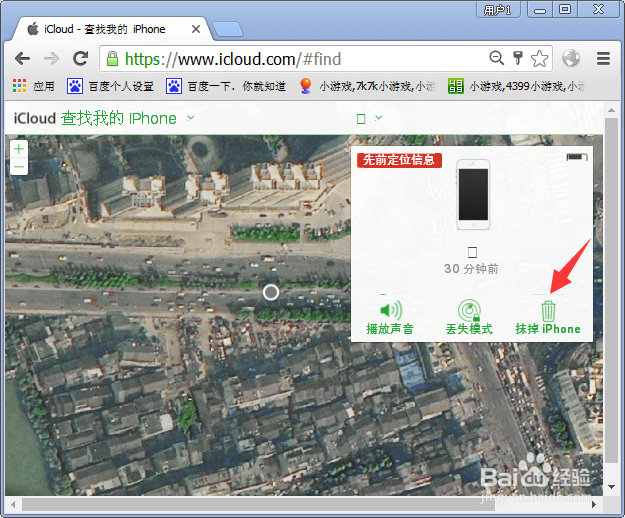Click the browser Forward arrow

[51, 59]
